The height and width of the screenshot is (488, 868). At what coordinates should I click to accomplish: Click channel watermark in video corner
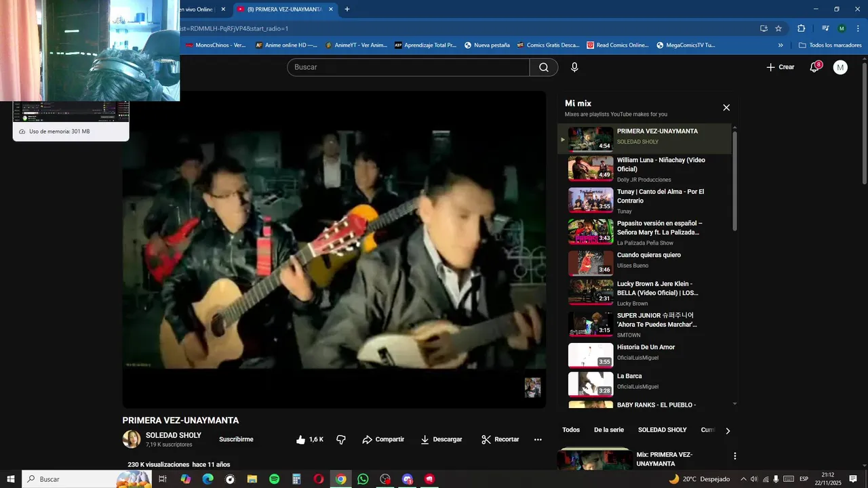click(533, 388)
